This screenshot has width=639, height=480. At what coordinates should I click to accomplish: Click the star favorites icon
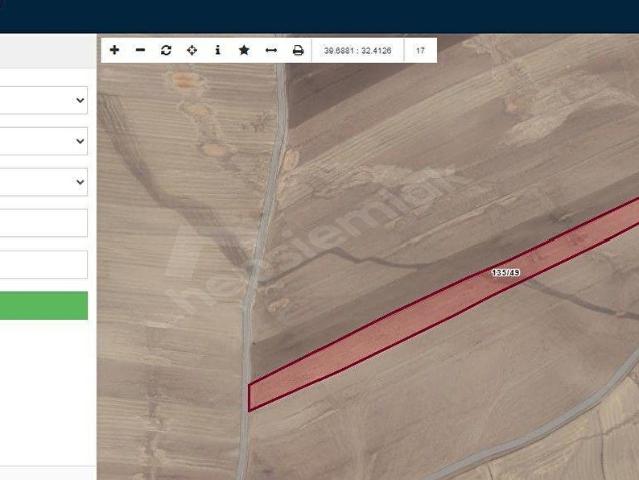tap(244, 50)
